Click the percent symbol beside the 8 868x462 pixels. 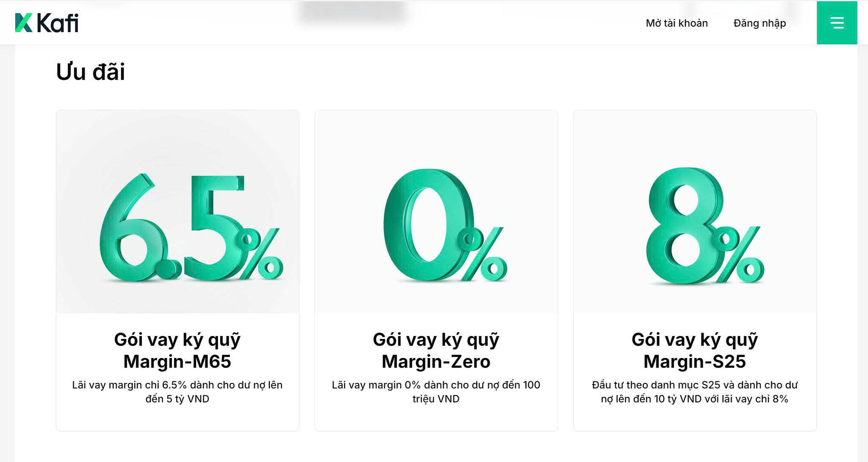tap(739, 254)
